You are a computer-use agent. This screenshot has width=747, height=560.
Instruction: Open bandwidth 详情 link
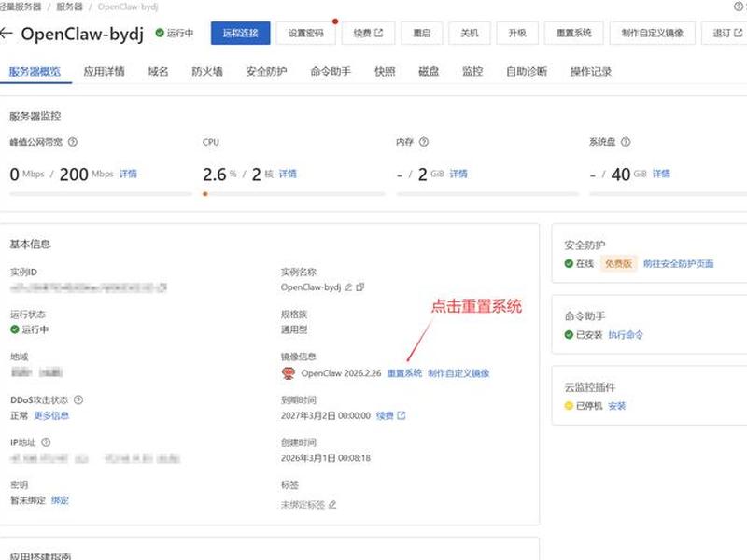(x=128, y=174)
